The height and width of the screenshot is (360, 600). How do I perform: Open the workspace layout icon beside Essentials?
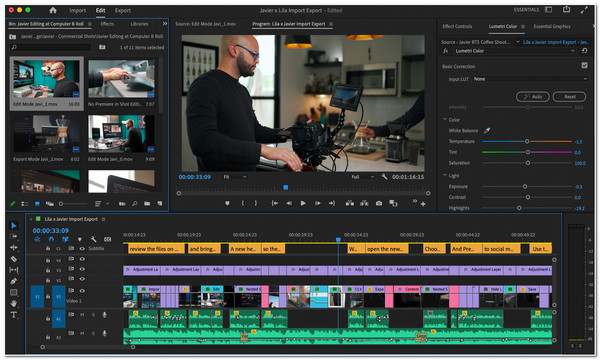(x=549, y=10)
